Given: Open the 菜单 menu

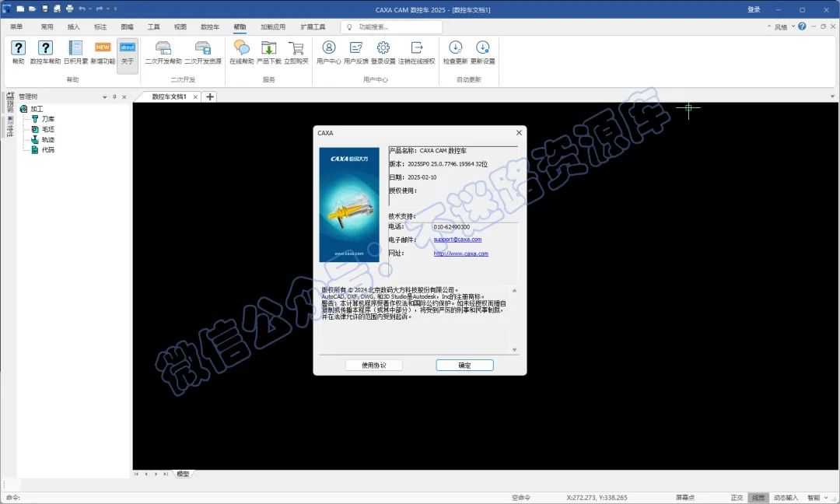Looking at the screenshot, I should (x=16, y=26).
